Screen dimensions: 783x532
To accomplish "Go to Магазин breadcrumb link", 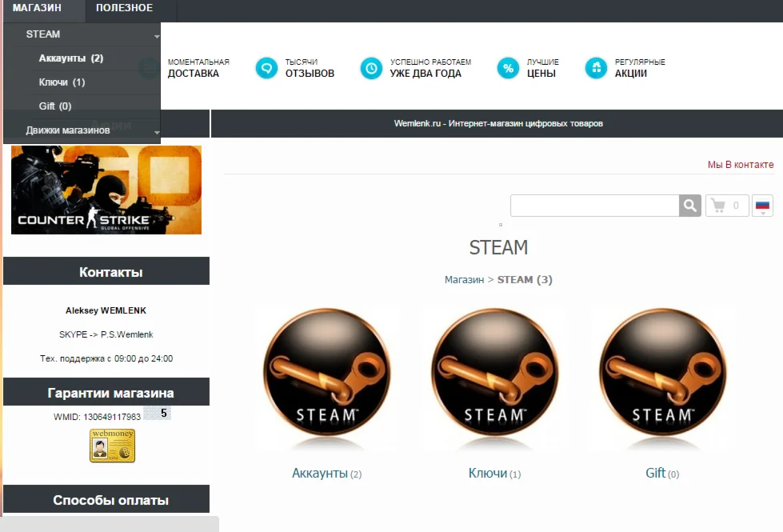I will (465, 280).
